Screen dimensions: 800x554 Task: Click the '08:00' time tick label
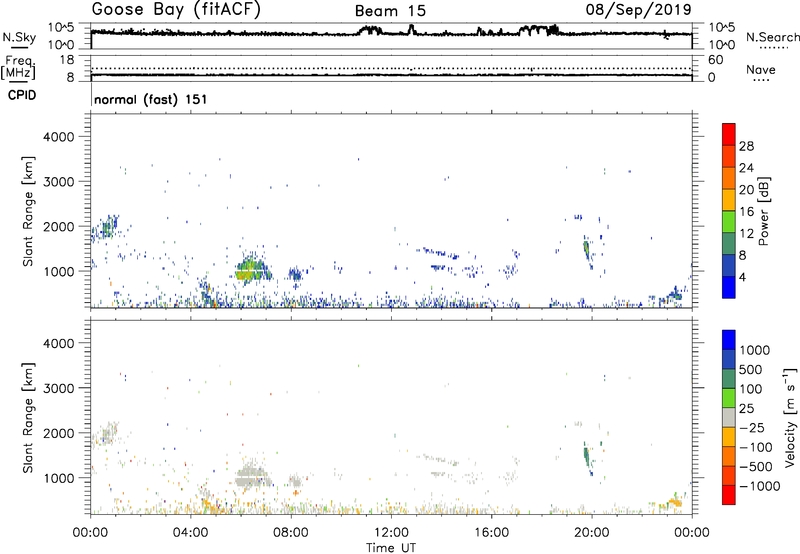291,533
